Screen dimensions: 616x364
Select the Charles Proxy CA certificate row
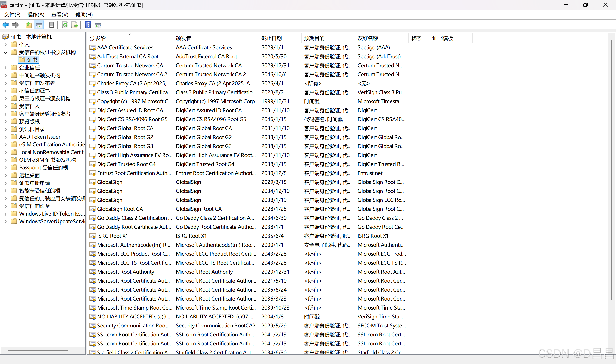(134, 83)
